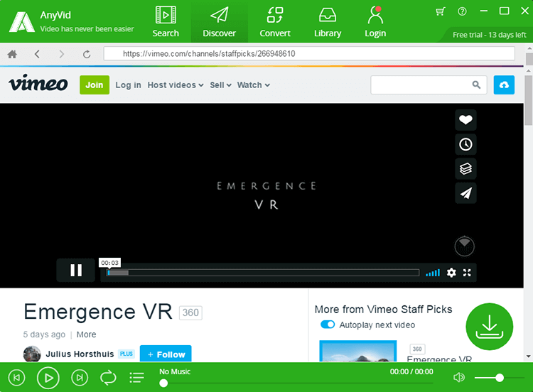Click the Log in link

(x=128, y=85)
